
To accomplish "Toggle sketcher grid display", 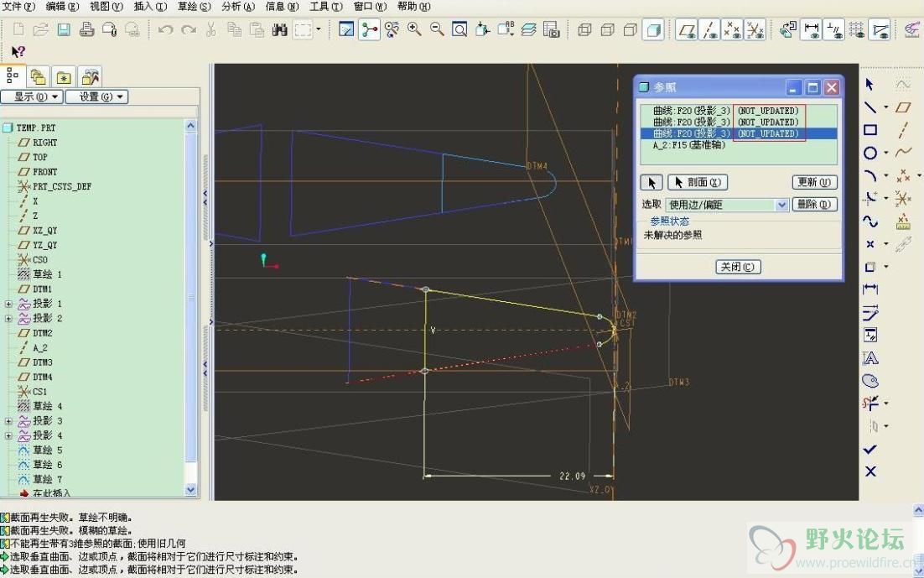I will pos(857,29).
